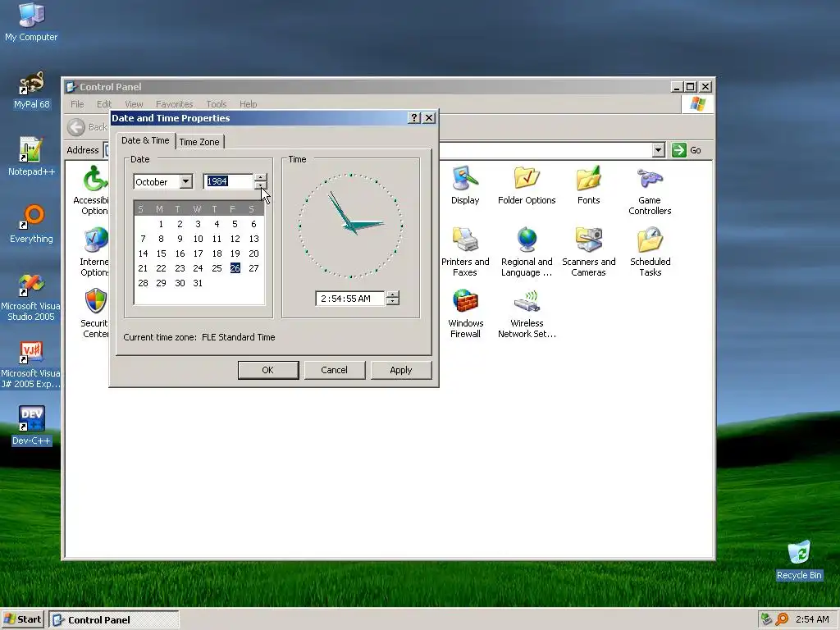The width and height of the screenshot is (840, 630).
Task: Click into the year field showing 1984
Action: (x=228, y=181)
